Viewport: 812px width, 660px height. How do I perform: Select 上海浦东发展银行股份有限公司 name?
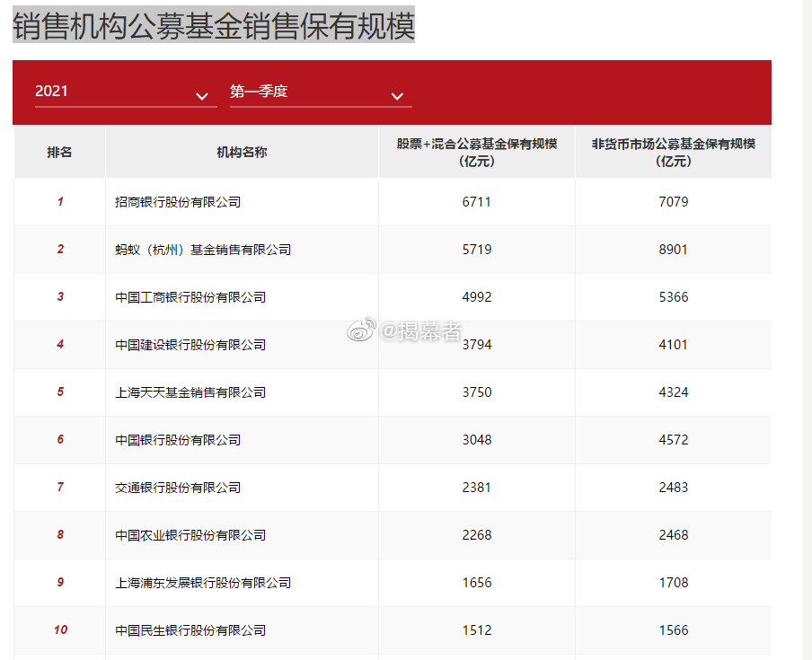click(x=202, y=583)
